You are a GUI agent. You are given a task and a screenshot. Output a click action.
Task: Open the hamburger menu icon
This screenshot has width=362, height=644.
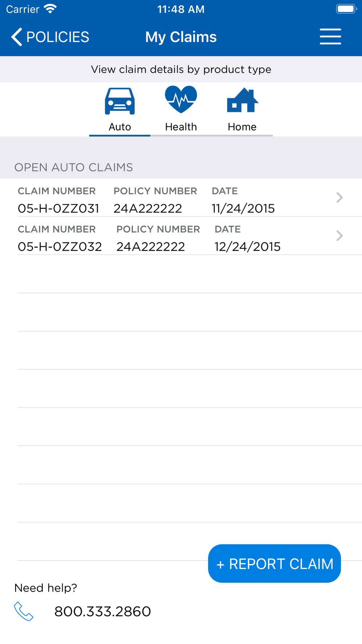coord(330,37)
